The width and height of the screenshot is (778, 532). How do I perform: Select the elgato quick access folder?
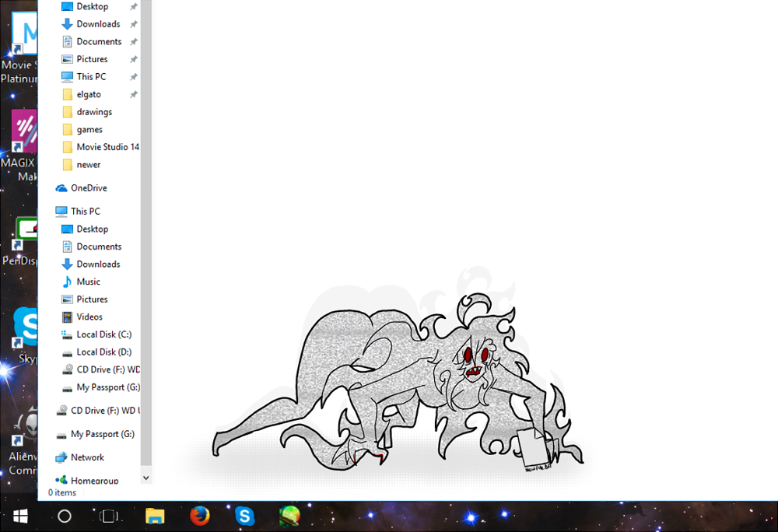click(88, 94)
